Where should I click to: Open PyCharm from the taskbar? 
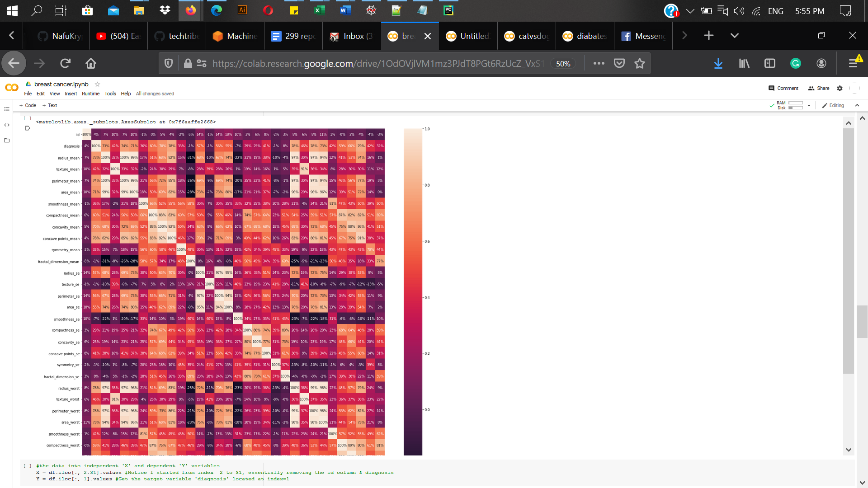click(448, 10)
